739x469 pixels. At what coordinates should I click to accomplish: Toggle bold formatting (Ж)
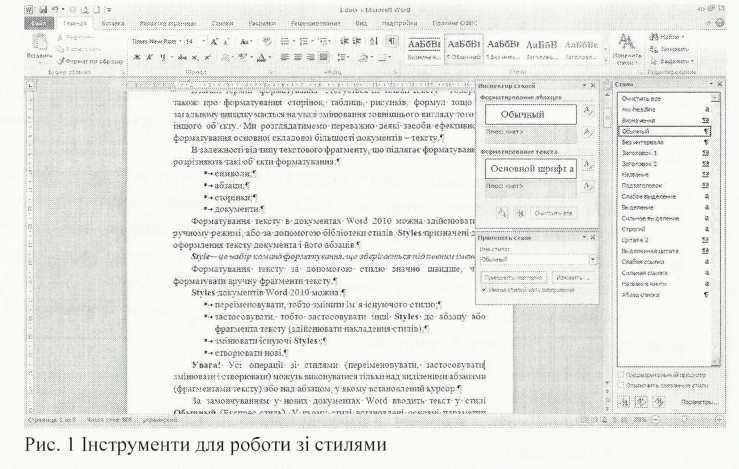137,58
